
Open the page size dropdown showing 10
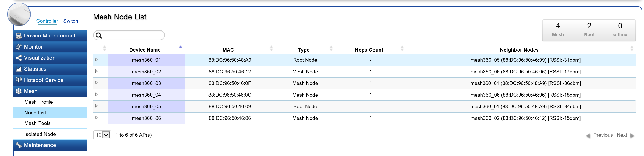click(x=102, y=135)
